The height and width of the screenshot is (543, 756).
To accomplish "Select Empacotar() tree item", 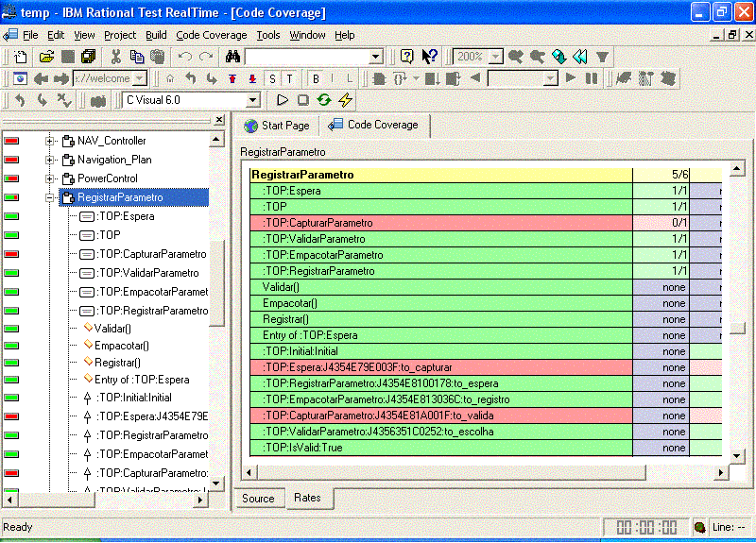I will point(122,346).
